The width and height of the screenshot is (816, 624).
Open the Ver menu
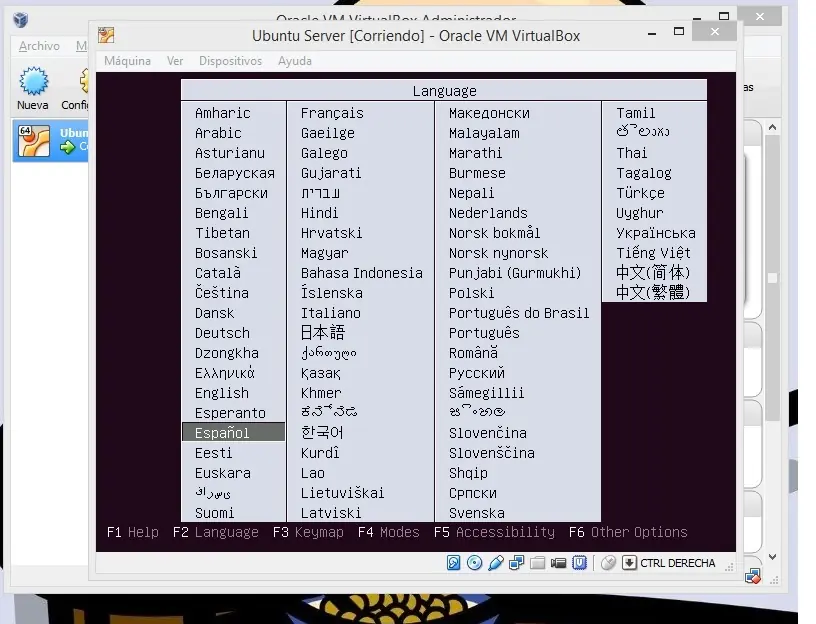(x=175, y=61)
